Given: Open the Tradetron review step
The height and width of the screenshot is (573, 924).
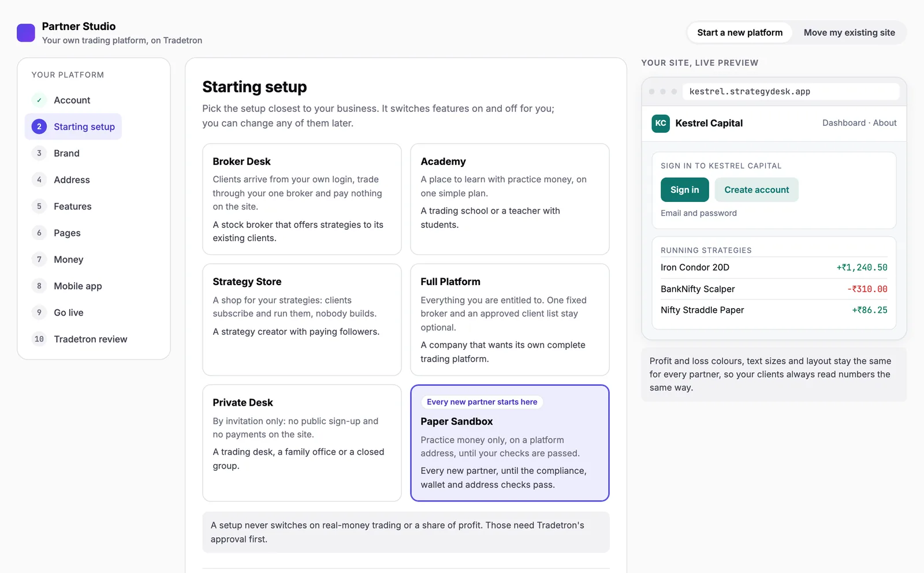Looking at the screenshot, I should (x=80, y=339).
